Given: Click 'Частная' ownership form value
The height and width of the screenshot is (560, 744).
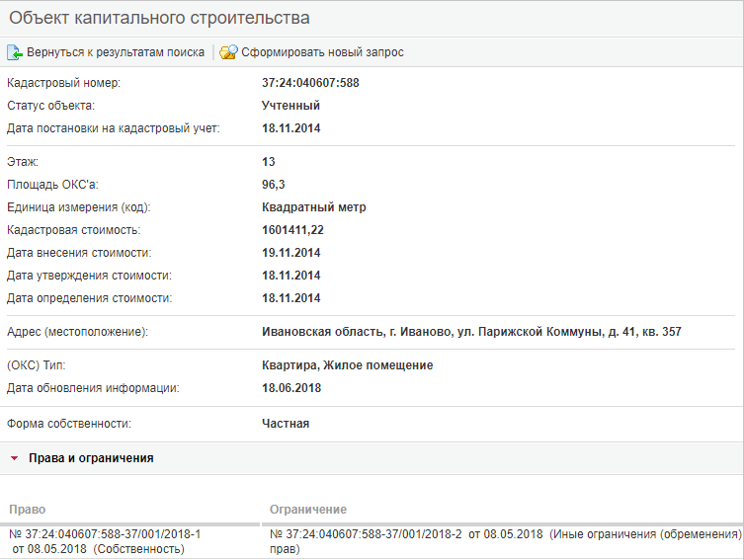Looking at the screenshot, I should (x=286, y=424).
